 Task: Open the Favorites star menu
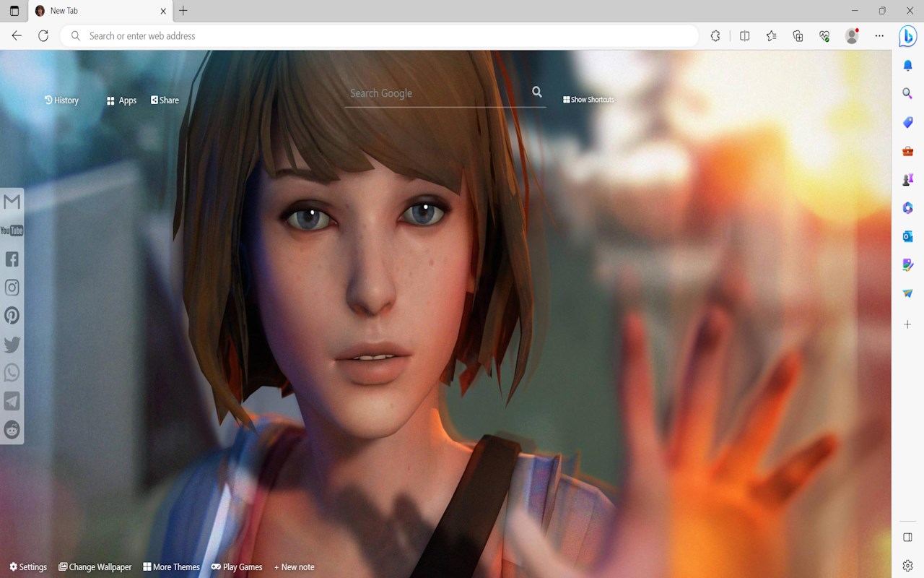pos(772,36)
